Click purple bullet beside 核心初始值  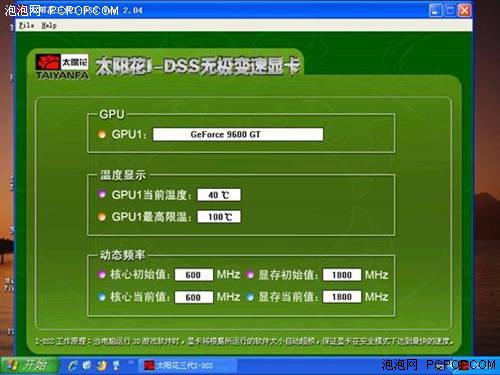(x=102, y=274)
